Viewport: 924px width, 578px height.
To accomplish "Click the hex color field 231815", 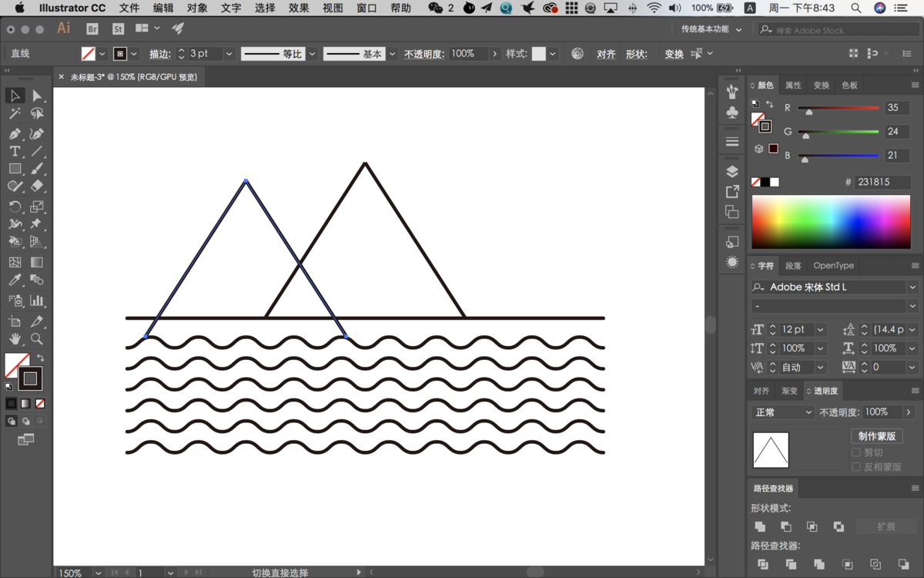I will point(884,183).
